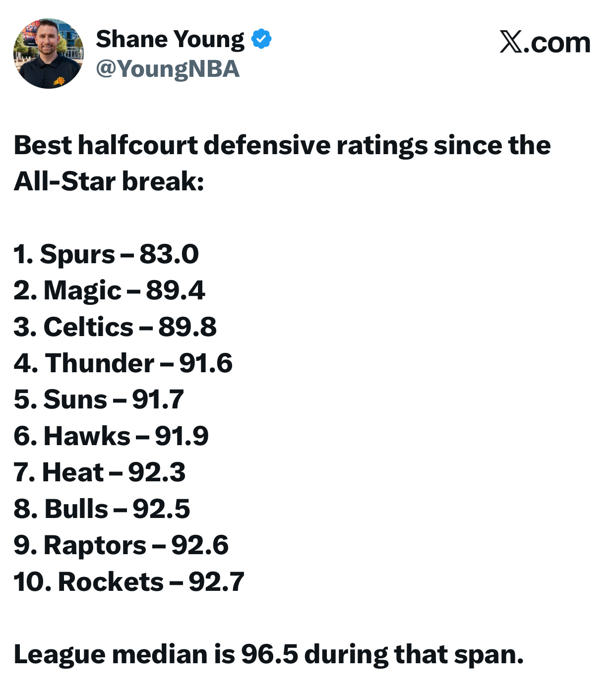Click the 96.5 median value
This screenshot has width=616, height=689.
coord(269,654)
